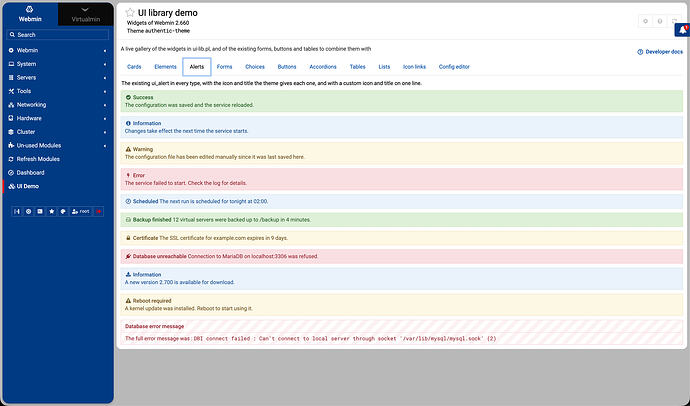
Task: Select the Webmin navigation tab
Action: pyautogui.click(x=30, y=14)
